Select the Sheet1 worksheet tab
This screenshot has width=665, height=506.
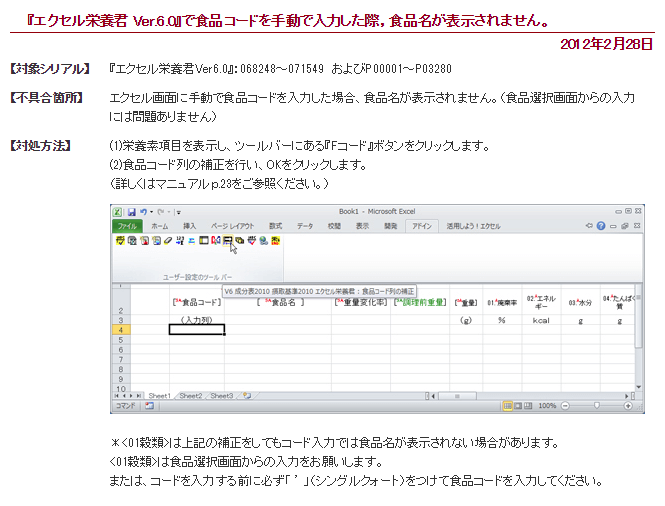159,396
